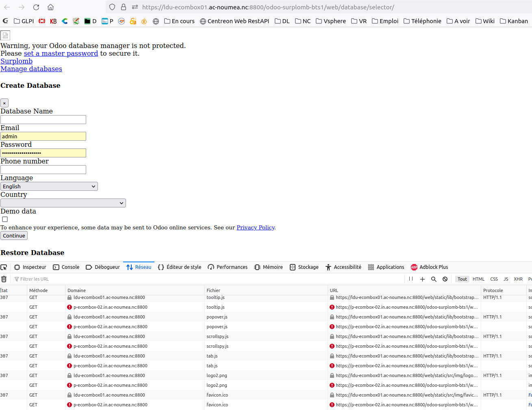Open the Language dropdown
The width and height of the screenshot is (532, 410).
click(49, 186)
